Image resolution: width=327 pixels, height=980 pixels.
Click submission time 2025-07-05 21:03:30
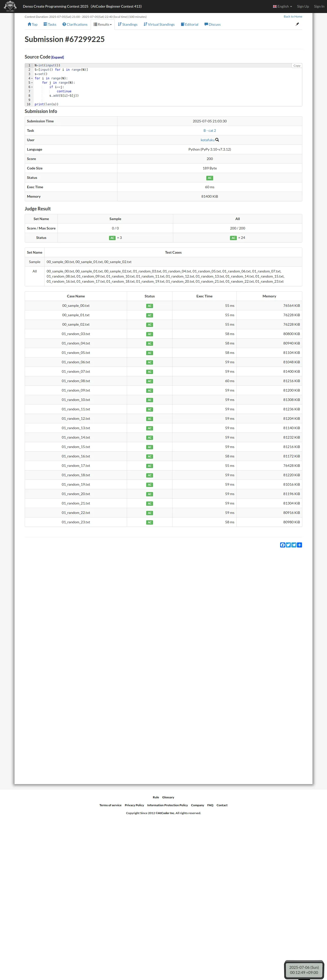(210, 121)
